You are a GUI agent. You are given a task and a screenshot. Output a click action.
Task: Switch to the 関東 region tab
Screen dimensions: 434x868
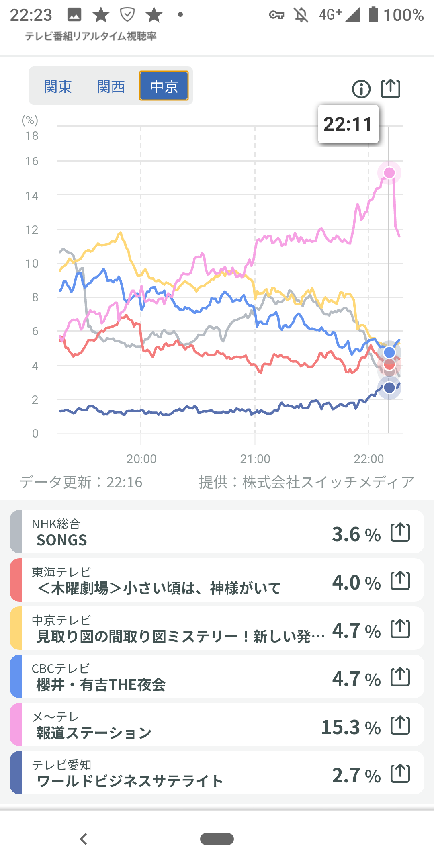click(x=58, y=86)
